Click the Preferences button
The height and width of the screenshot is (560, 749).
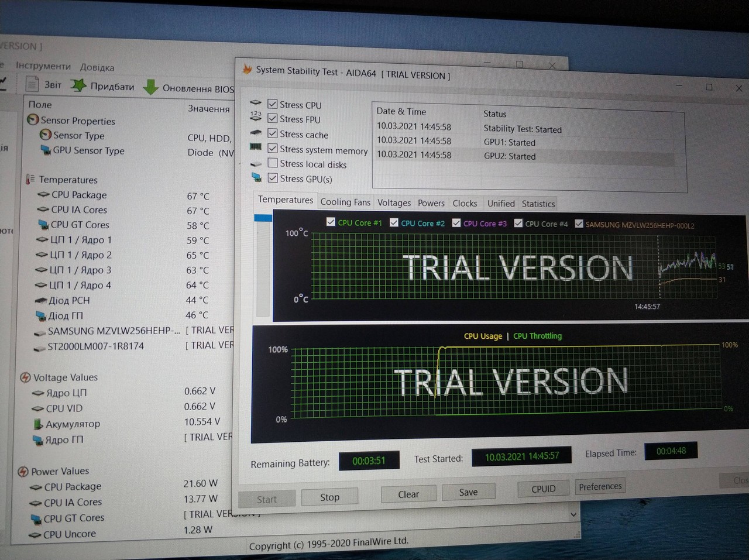(x=600, y=486)
